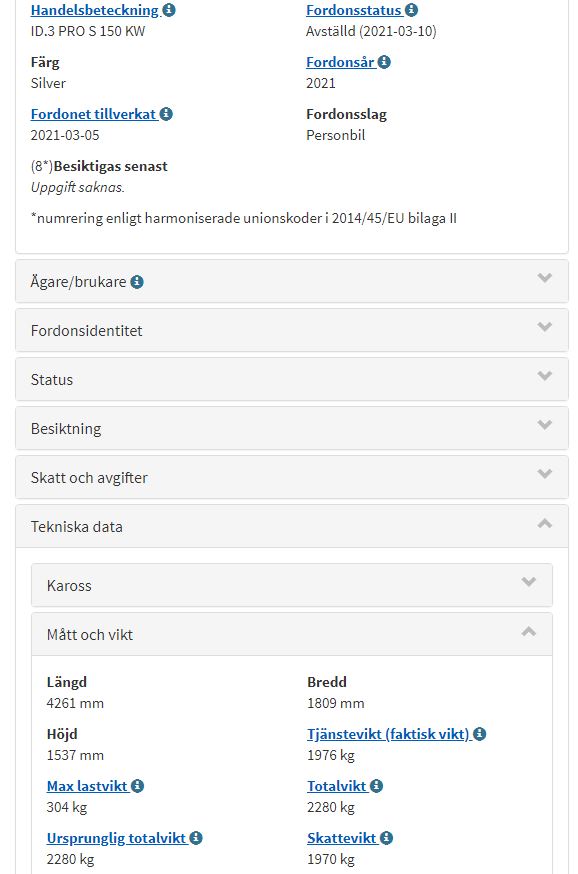Click info icon next to Handelsbeteckning
The image size is (578, 874).
pyautogui.click(x=169, y=10)
